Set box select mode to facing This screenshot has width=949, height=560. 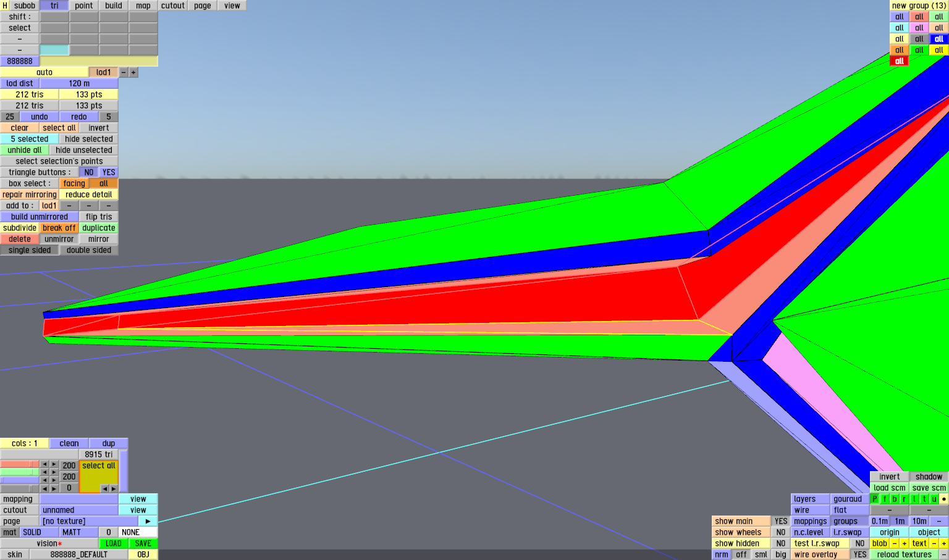point(74,183)
